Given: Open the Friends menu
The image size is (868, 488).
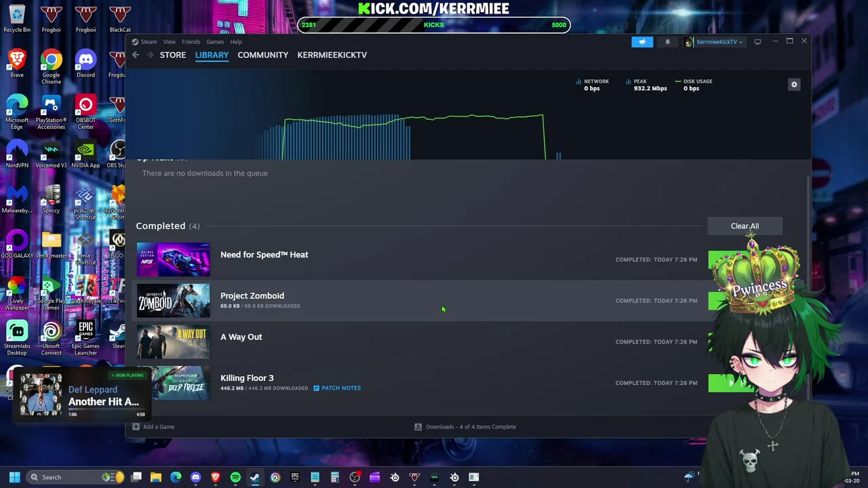Looking at the screenshot, I should tap(191, 42).
